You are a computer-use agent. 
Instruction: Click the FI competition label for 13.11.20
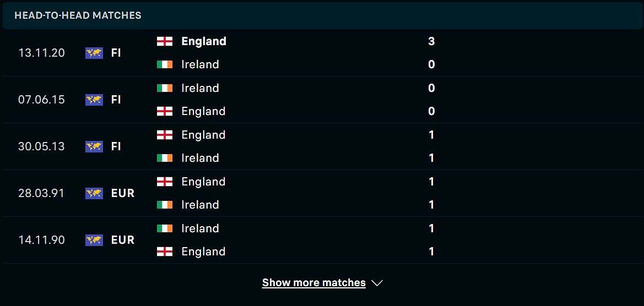[116, 53]
